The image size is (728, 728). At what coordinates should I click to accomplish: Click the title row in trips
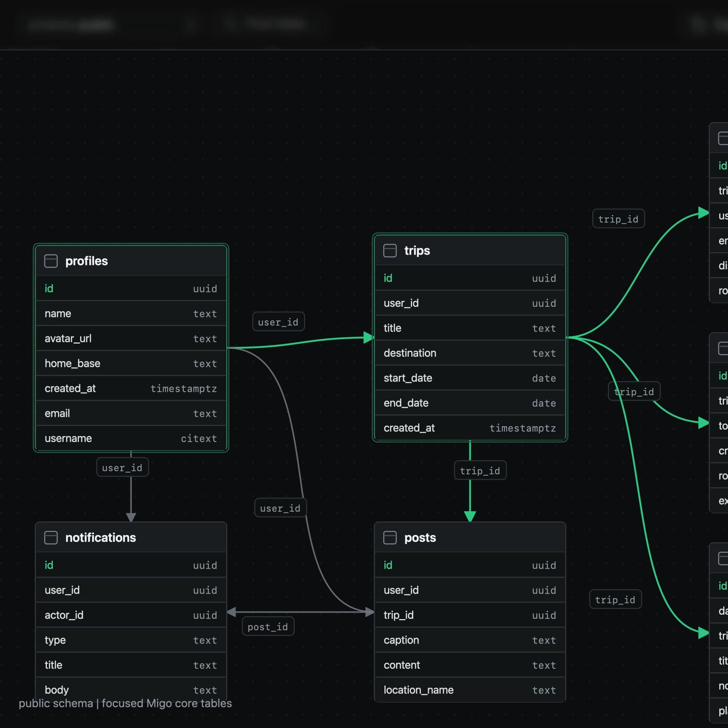click(x=470, y=328)
